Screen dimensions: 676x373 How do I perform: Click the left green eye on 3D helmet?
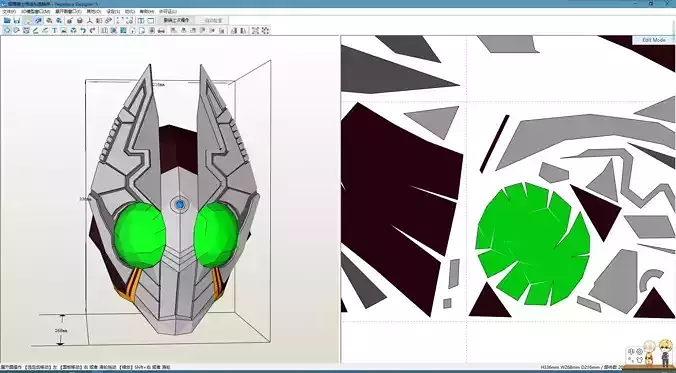[140, 235]
